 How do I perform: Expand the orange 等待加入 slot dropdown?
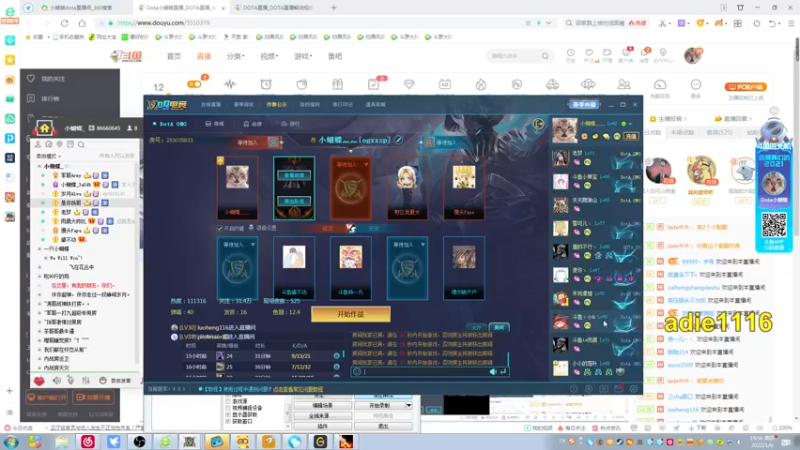[366, 165]
